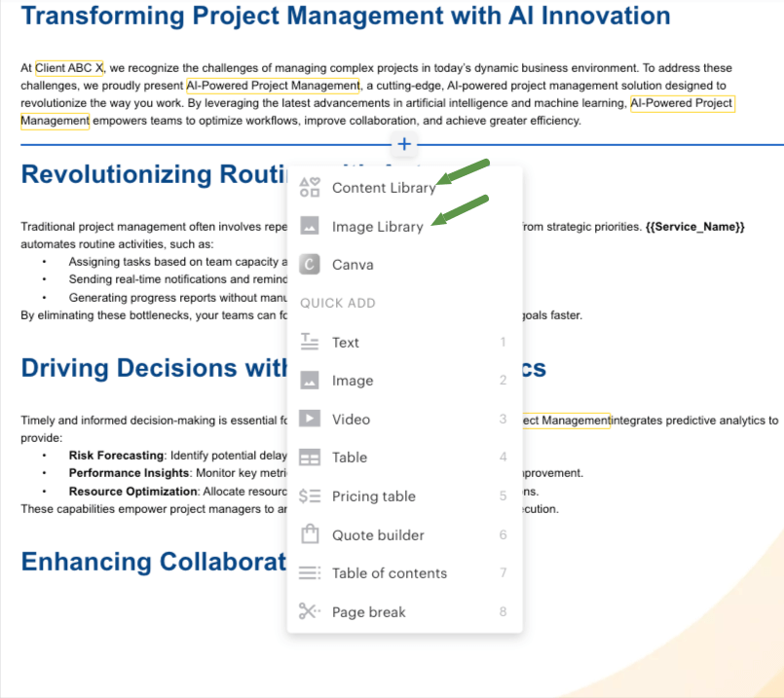This screenshot has width=784, height=698.
Task: Click the blue plus add-block button
Action: pos(404,144)
